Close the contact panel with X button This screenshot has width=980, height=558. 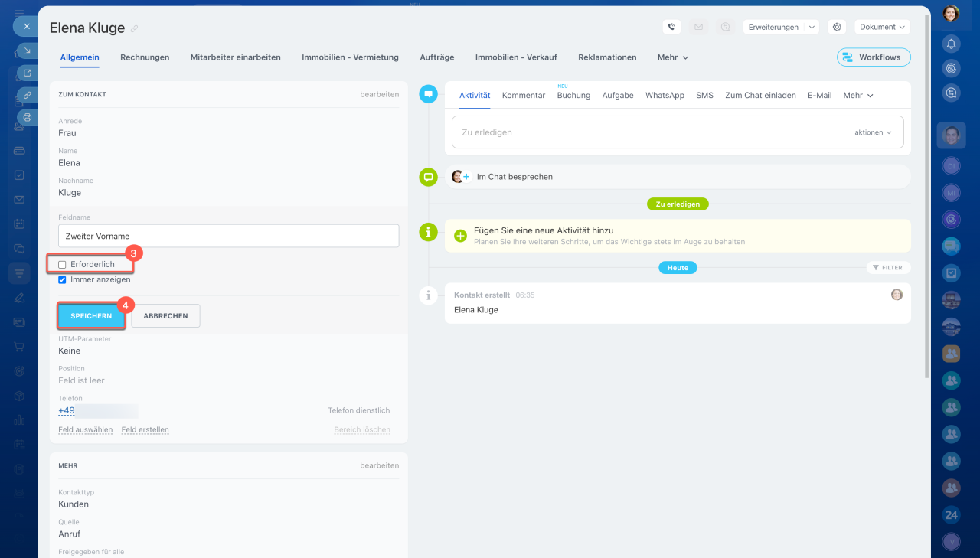pyautogui.click(x=26, y=26)
